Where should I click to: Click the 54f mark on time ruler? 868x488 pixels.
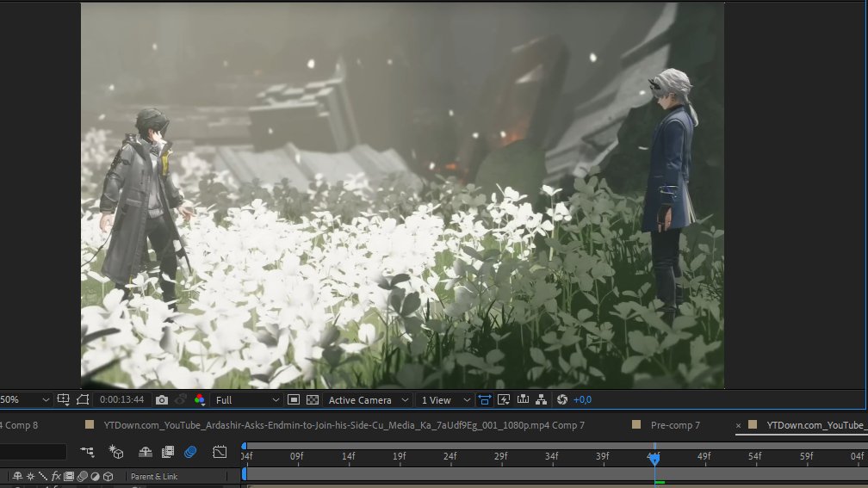[755, 456]
